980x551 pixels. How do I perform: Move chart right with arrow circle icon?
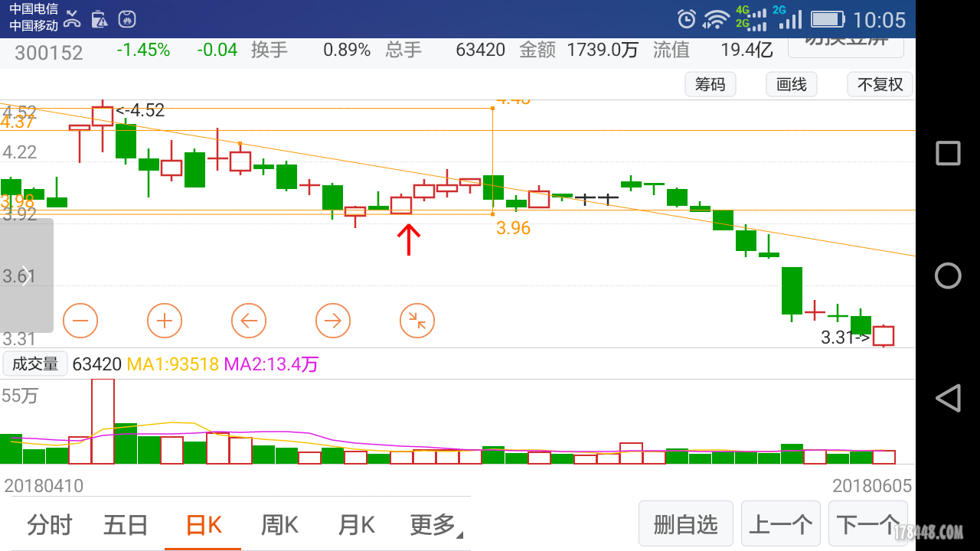click(x=333, y=321)
